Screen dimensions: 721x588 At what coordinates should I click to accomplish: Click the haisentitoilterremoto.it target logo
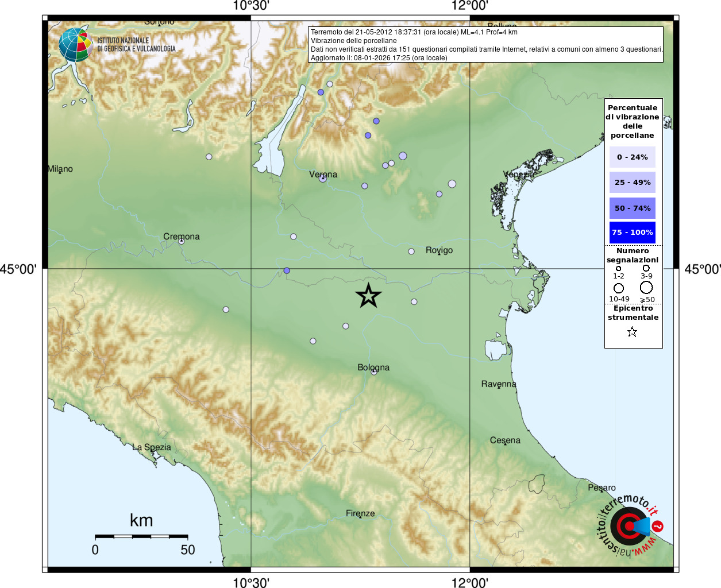(629, 526)
